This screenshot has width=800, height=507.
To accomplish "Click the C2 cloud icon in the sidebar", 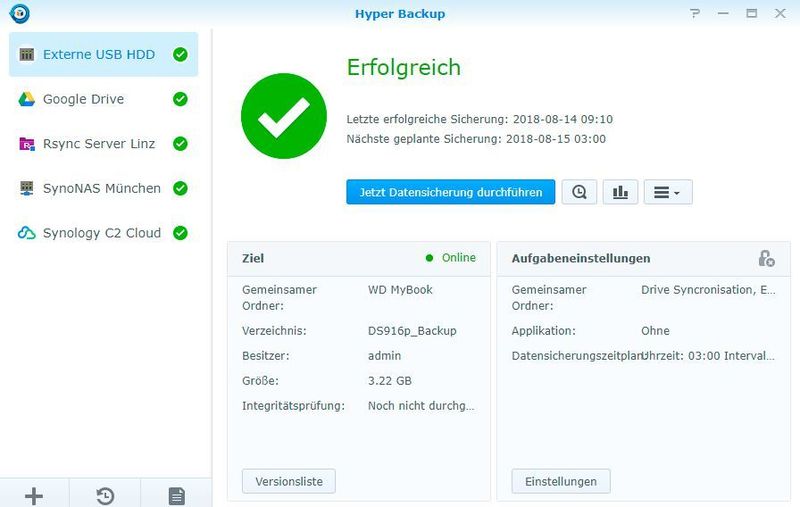I will pos(27,233).
